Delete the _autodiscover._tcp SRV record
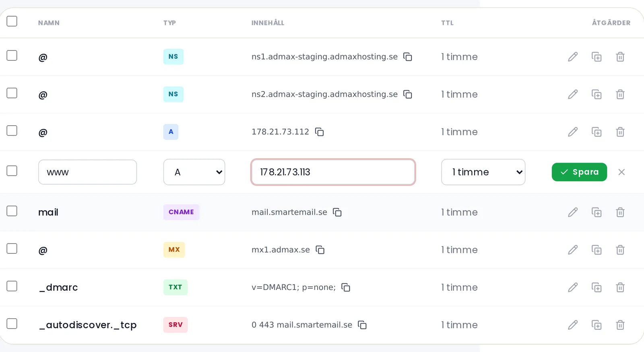The width and height of the screenshot is (644, 352). pyautogui.click(x=620, y=325)
